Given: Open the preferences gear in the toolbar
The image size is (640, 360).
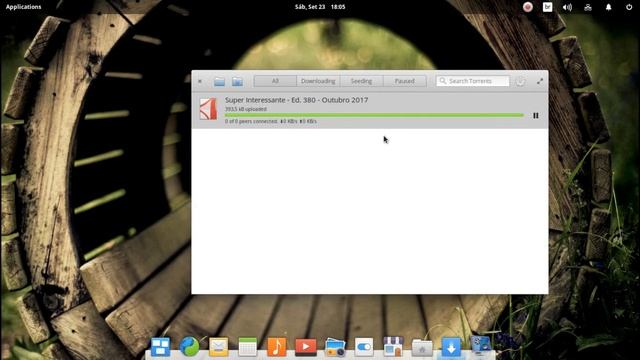Looking at the screenshot, I should (x=520, y=81).
